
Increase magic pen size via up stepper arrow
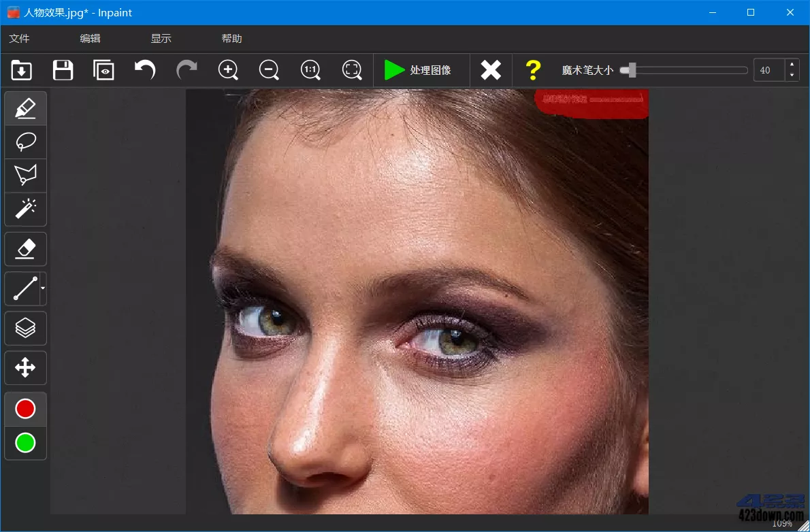click(x=792, y=65)
